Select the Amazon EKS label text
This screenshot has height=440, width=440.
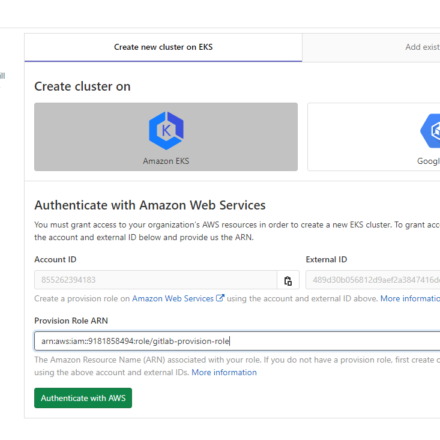tap(166, 161)
